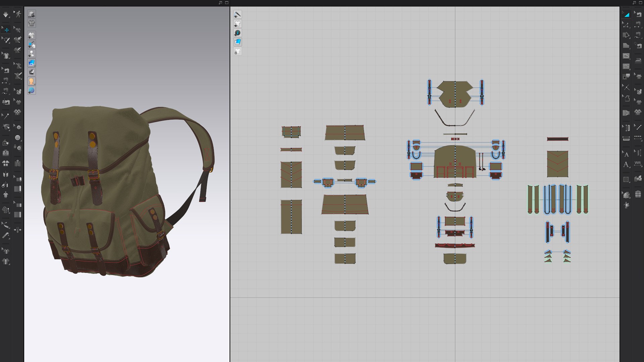Viewport: 644px width, 362px height.
Task: Toggle Show Avatar eye in 3D view
Action: (32, 54)
